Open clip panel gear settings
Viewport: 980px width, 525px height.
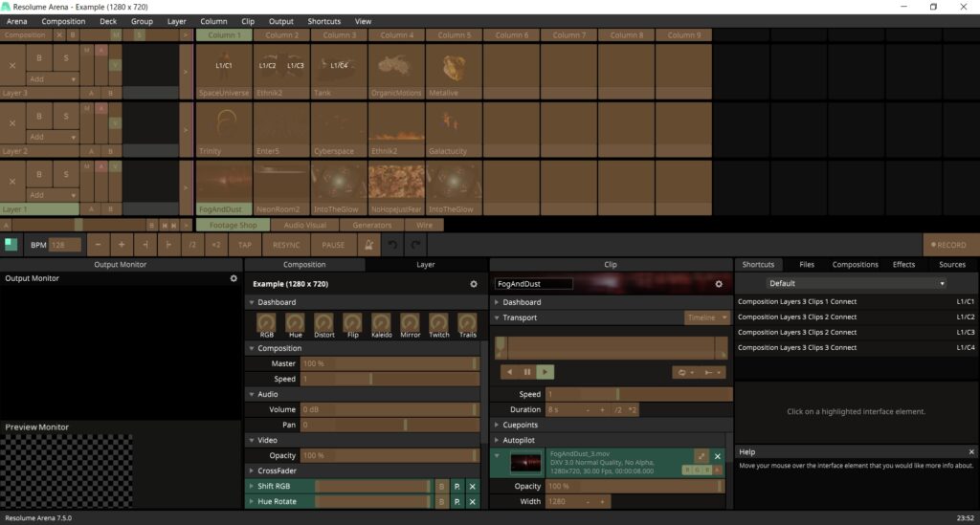(719, 284)
